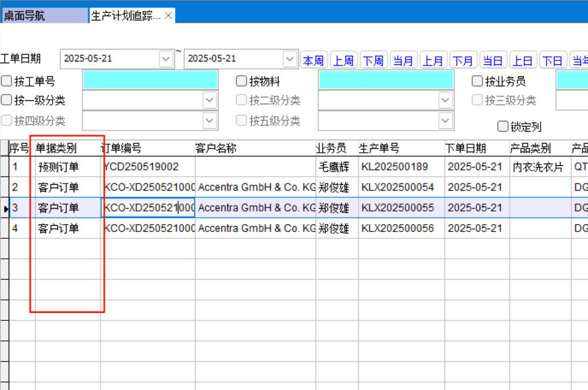
Task: Tick the 按物料 checkbox
Action: (x=241, y=81)
